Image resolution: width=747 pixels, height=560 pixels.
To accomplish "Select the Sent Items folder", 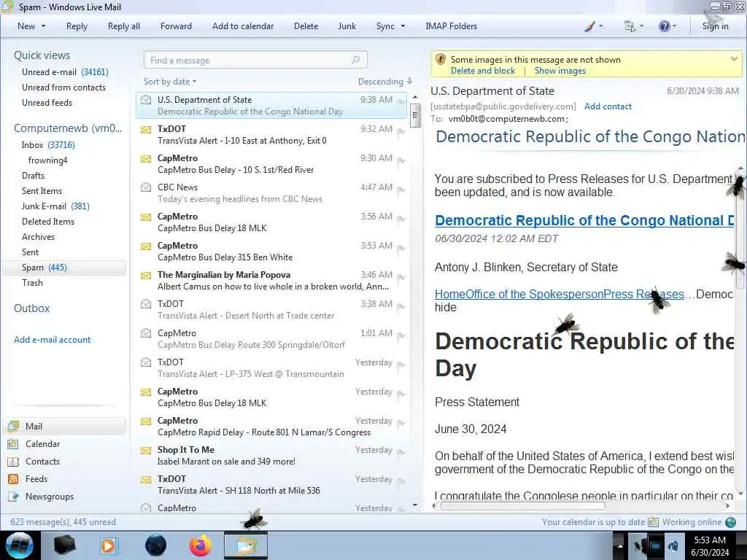I will click(42, 191).
